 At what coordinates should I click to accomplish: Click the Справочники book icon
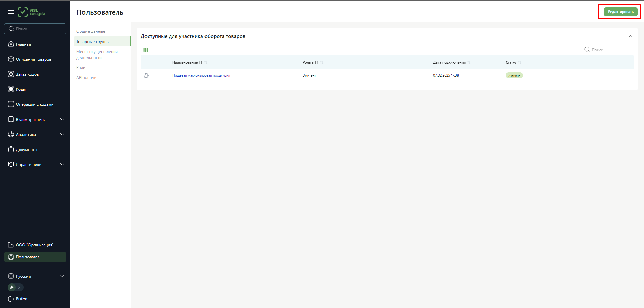[11, 164]
